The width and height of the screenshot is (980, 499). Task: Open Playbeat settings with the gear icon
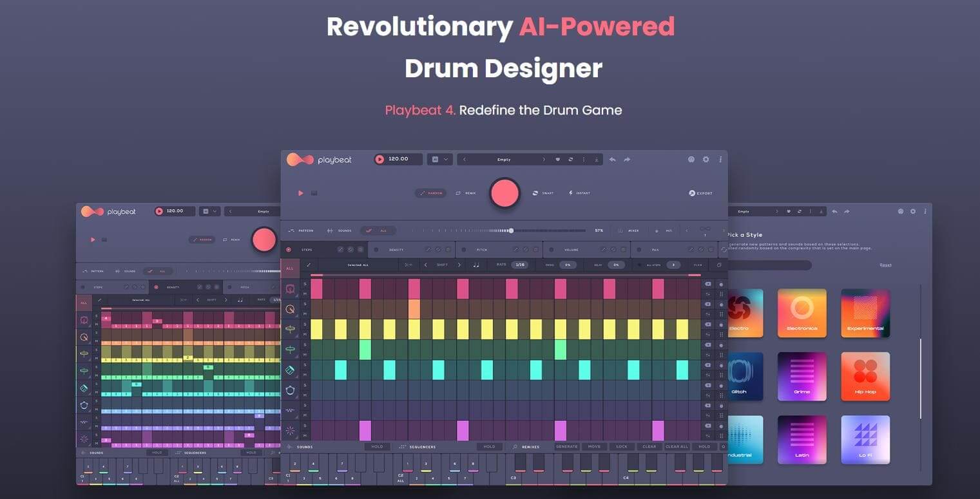[x=706, y=159]
